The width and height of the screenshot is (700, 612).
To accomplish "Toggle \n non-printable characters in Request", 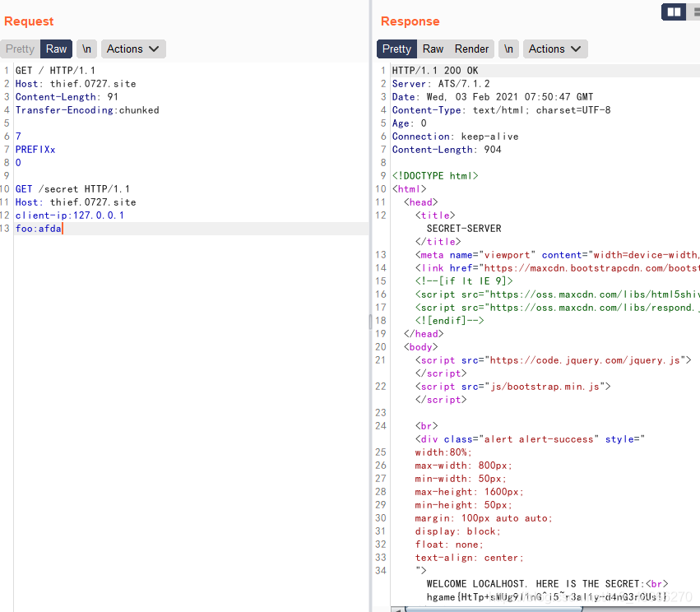I will click(x=86, y=49).
